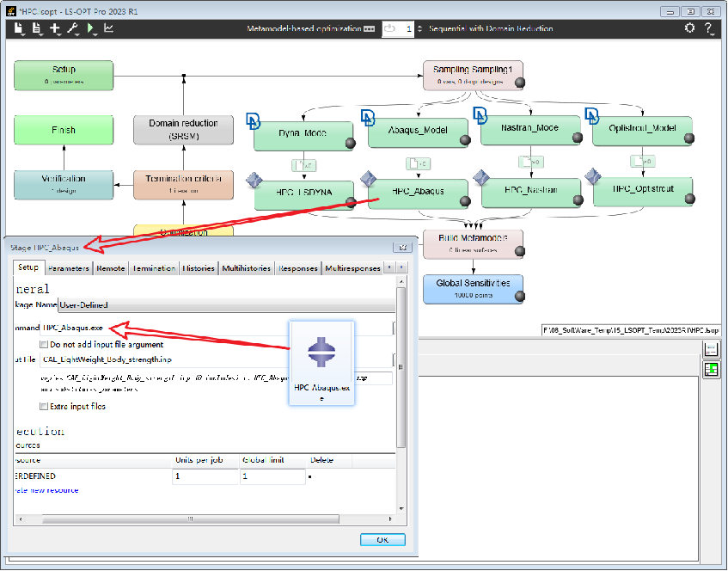Click the Command field with HPC_Abaqus.exe
Screen dimensions: 728x571
tap(217, 328)
